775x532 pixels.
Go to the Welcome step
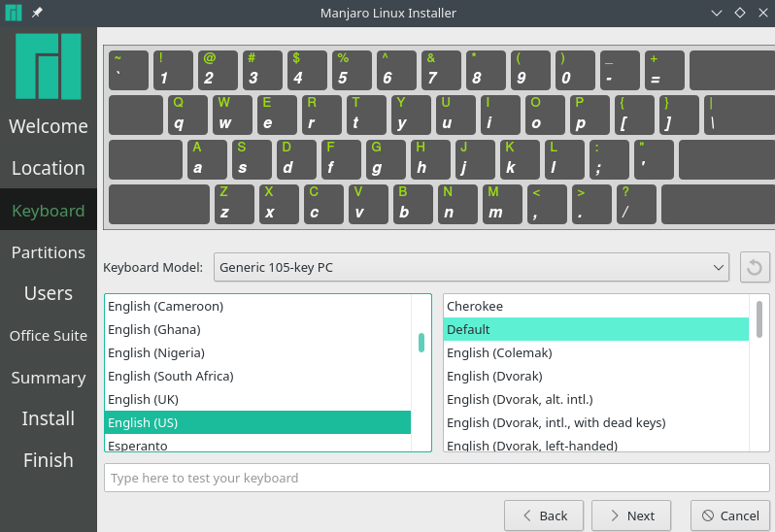point(49,126)
